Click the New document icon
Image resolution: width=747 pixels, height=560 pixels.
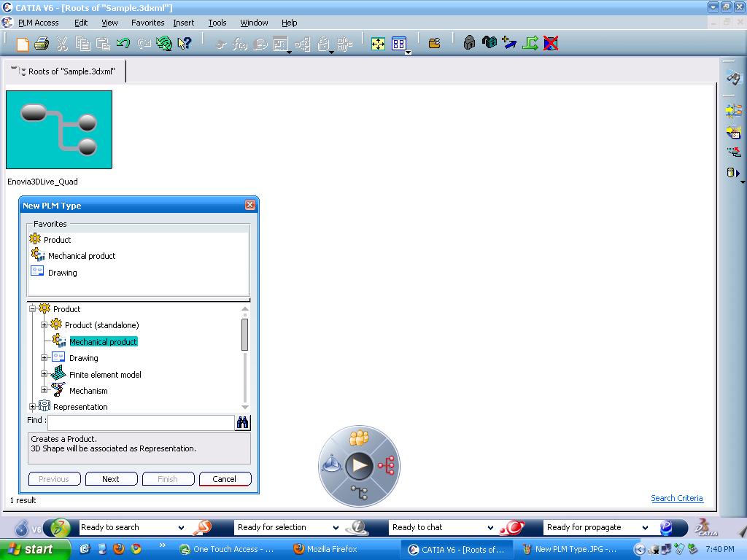coord(23,44)
